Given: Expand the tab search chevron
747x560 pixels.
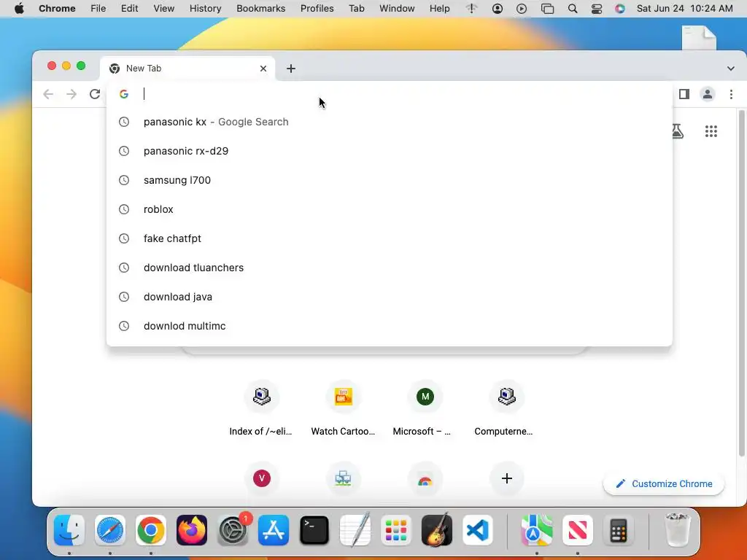Looking at the screenshot, I should (731, 69).
